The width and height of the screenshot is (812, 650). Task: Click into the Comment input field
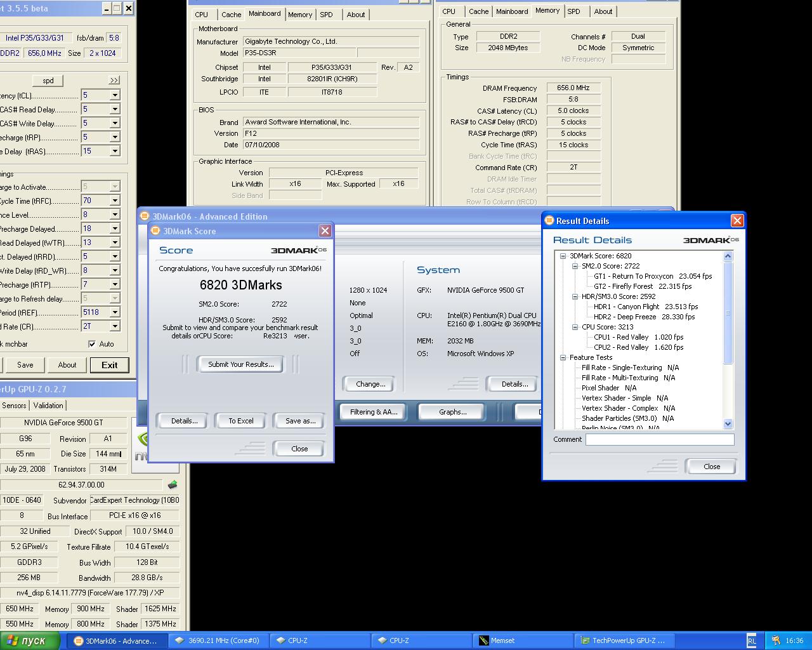[x=660, y=439]
